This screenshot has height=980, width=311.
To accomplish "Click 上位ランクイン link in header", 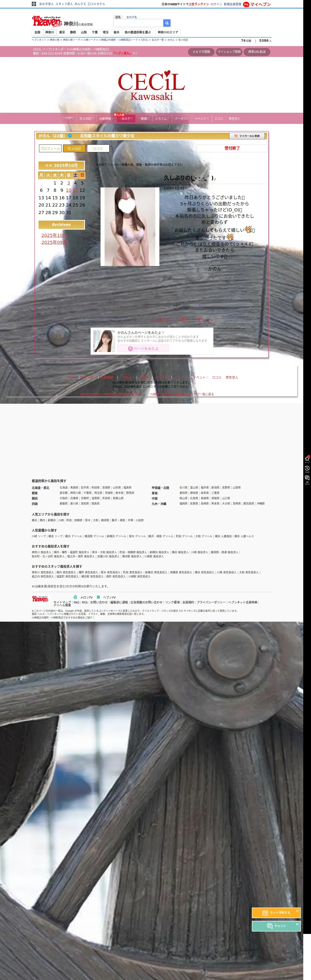I will 199,4.
